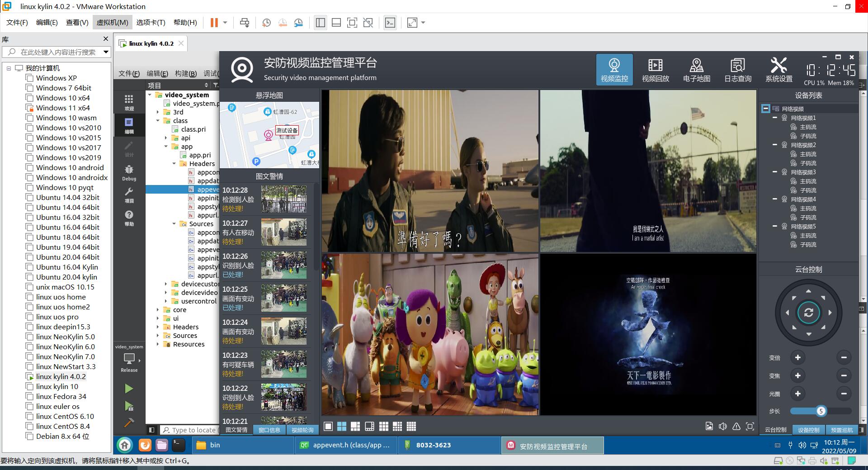Click the alarm warning triangle icon

736,426
